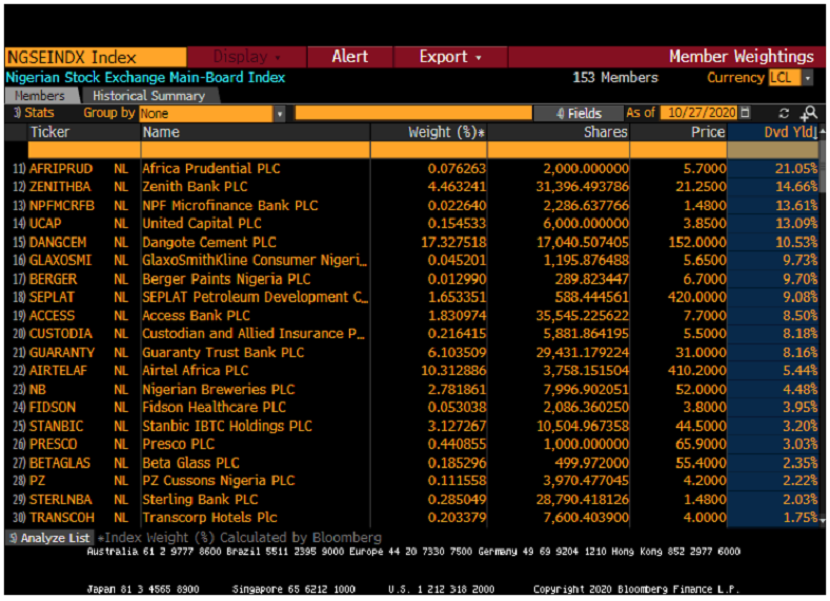Open the Currency LCL dropdown arrow

coord(808,78)
